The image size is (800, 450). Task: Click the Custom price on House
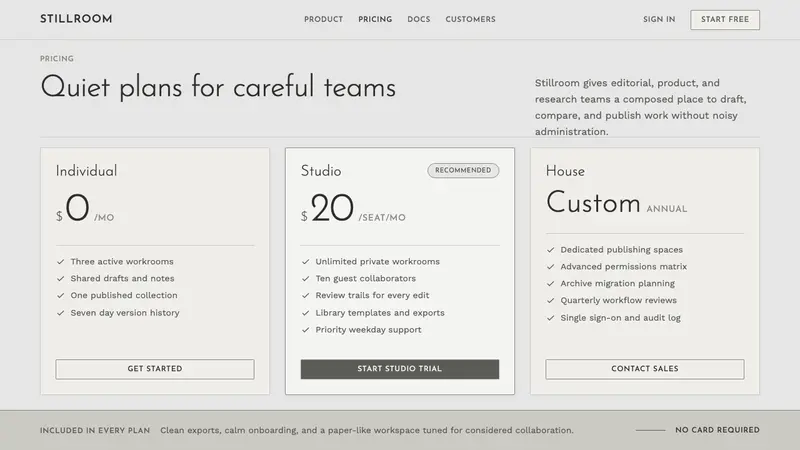click(593, 203)
